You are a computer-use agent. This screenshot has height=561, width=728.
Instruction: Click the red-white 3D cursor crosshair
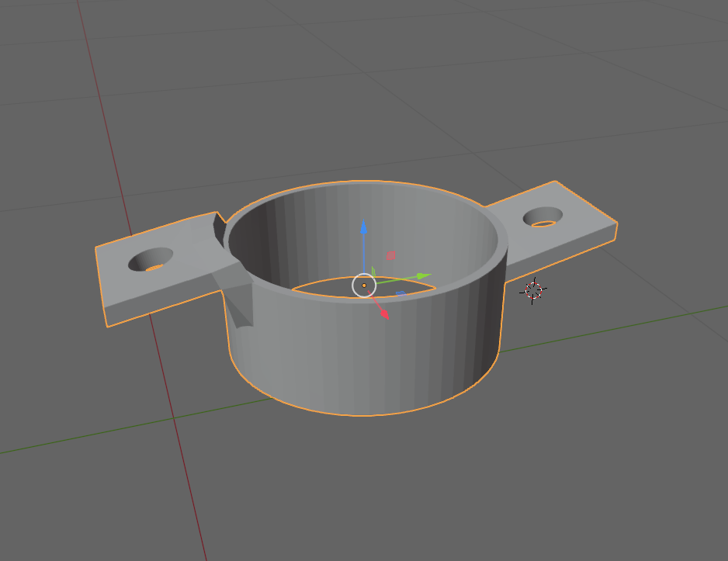pyautogui.click(x=533, y=290)
